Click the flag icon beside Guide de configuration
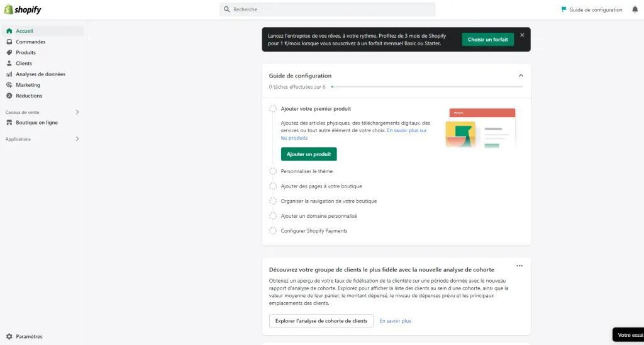 tap(564, 9)
